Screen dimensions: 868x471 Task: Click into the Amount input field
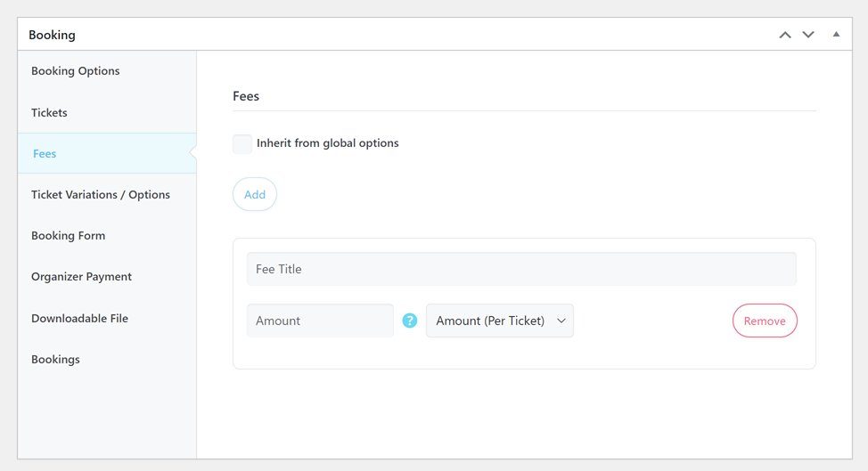[320, 321]
